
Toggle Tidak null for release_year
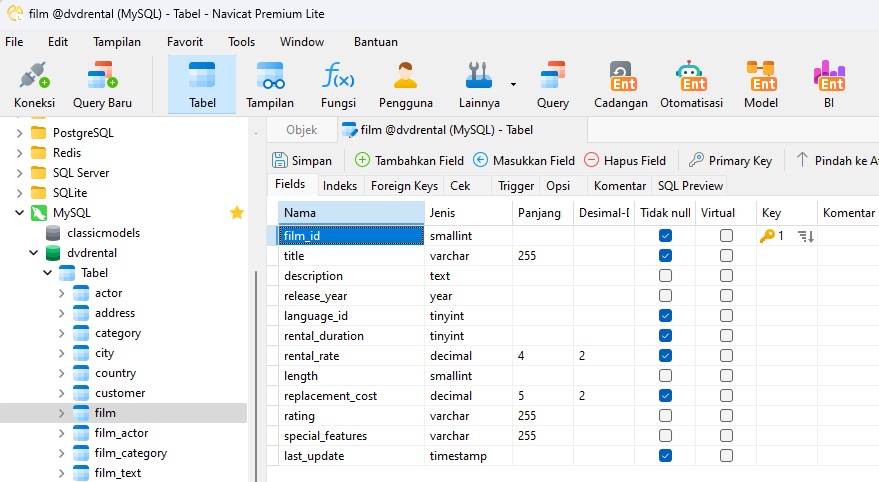tap(665, 296)
